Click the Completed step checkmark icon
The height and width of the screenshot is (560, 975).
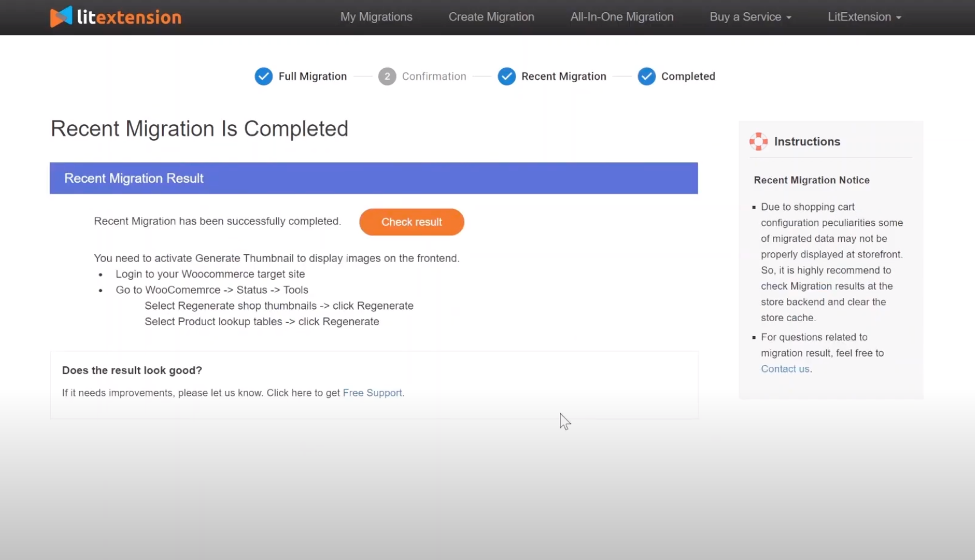pos(647,76)
